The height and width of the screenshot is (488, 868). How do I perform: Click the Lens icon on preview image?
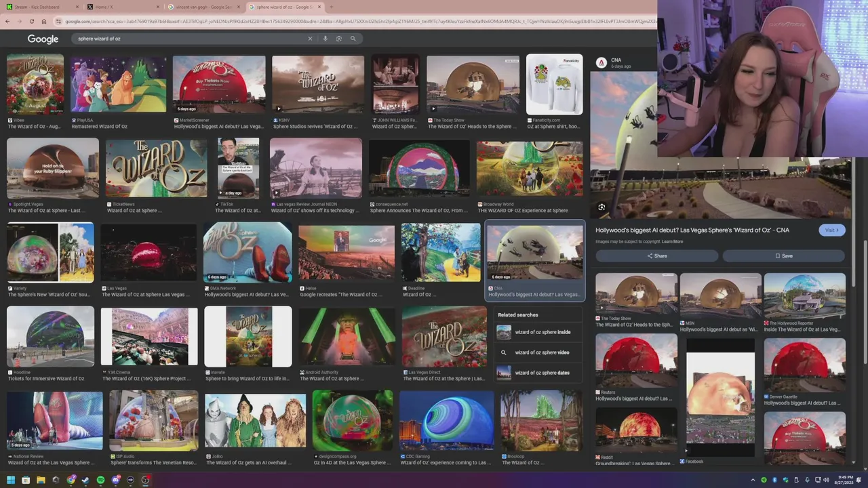[x=601, y=207]
